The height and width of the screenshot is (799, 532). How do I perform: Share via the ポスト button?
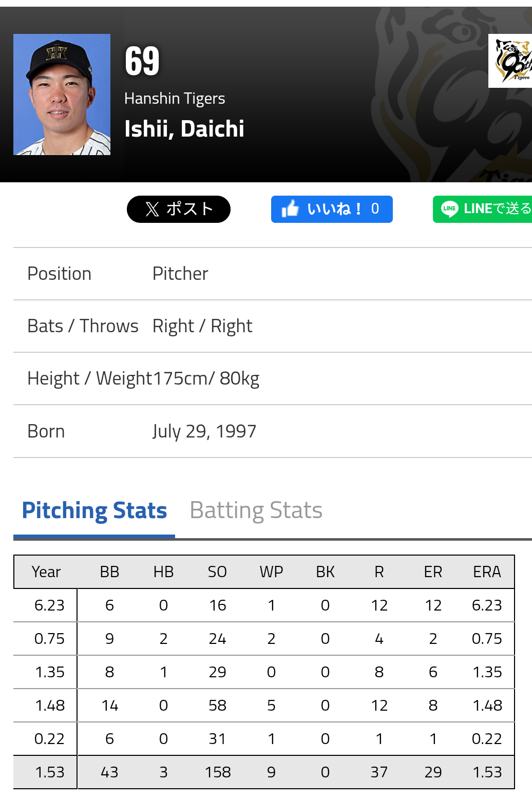click(179, 209)
